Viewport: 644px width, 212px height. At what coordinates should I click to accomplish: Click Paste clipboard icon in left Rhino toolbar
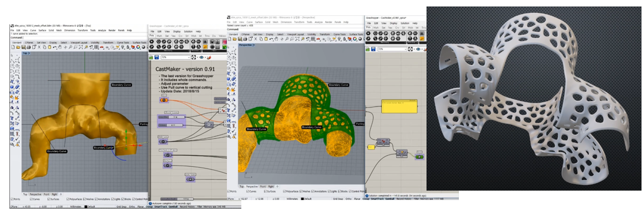pos(50,47)
